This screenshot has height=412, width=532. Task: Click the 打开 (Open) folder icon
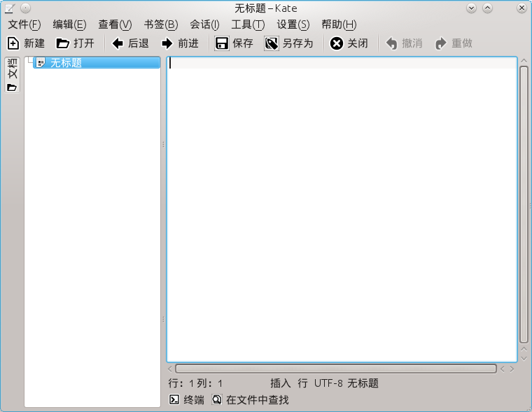pos(62,43)
